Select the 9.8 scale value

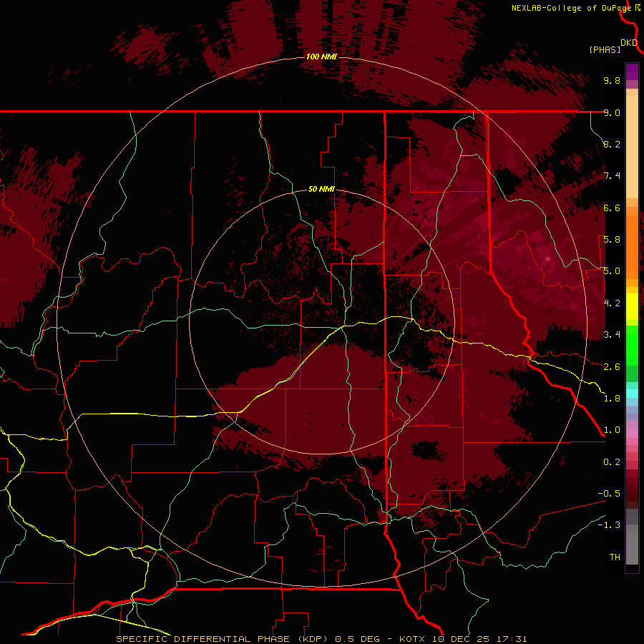(612, 80)
